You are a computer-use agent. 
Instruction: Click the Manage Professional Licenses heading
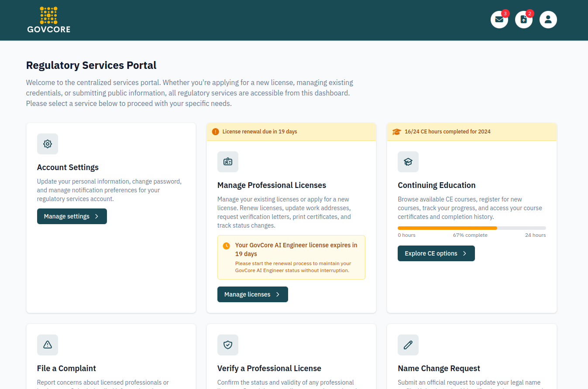[272, 185]
